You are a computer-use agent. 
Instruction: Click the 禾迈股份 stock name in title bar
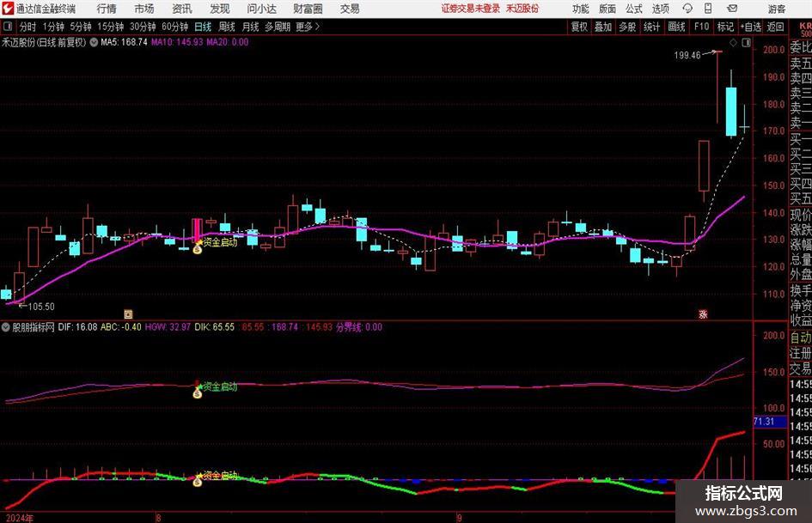point(522,9)
